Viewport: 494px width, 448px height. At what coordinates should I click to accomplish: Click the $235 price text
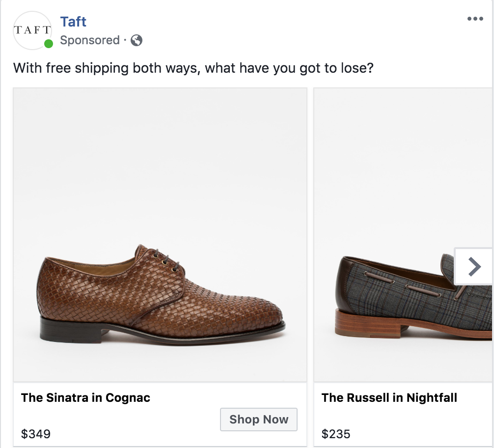[x=336, y=434]
